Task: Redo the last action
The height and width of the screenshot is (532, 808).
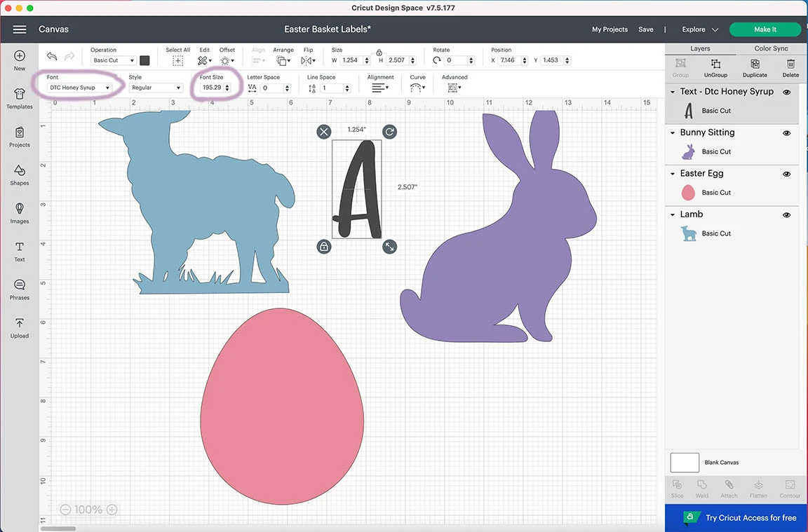Action: click(x=69, y=56)
